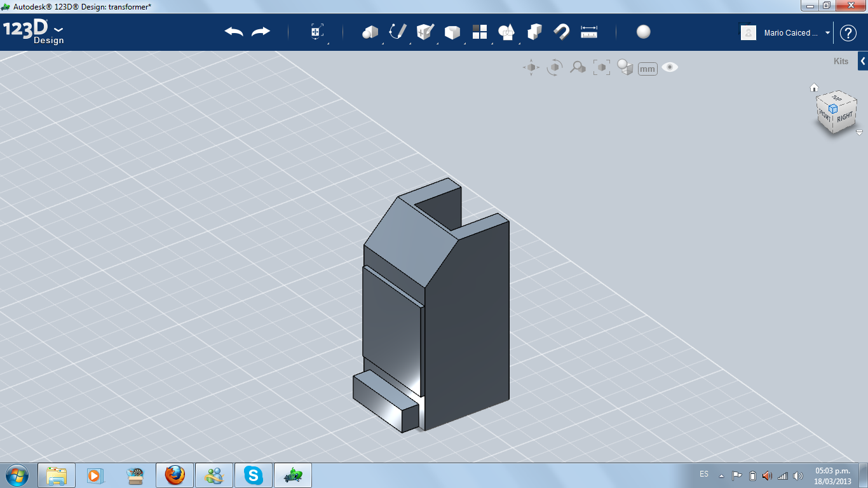Open the Help question mark
Viewport: 868px width, 488px height.
pyautogui.click(x=848, y=33)
